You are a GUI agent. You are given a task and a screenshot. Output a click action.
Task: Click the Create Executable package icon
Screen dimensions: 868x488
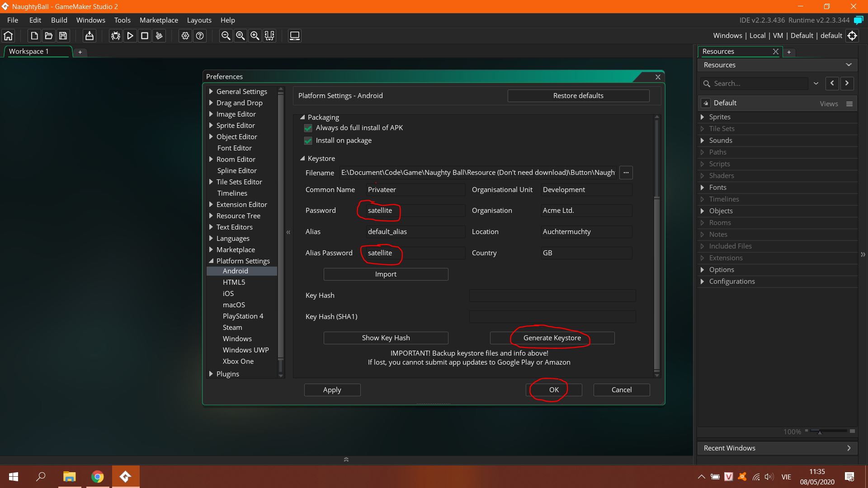click(x=90, y=36)
